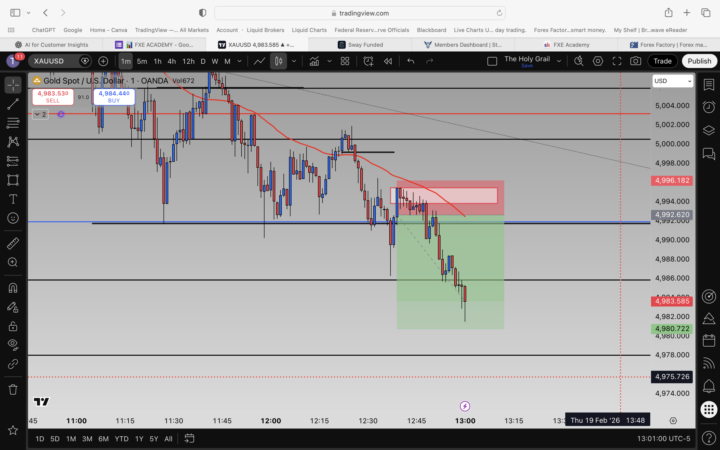Undo the last chart action

(411, 61)
